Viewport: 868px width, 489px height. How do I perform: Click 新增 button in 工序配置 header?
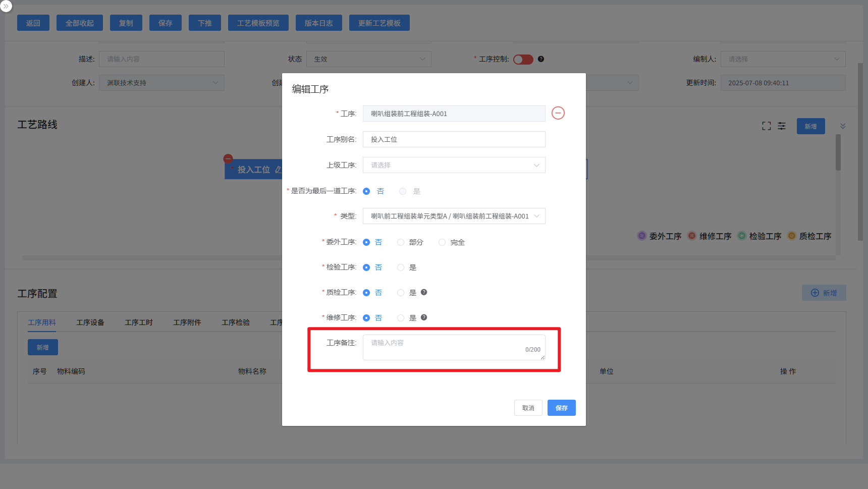[824, 293]
